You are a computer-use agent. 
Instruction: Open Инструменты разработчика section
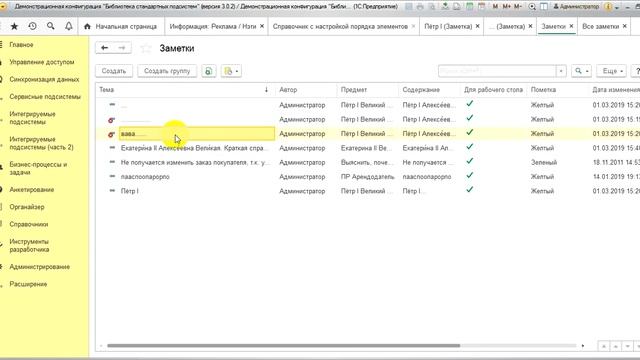29,245
